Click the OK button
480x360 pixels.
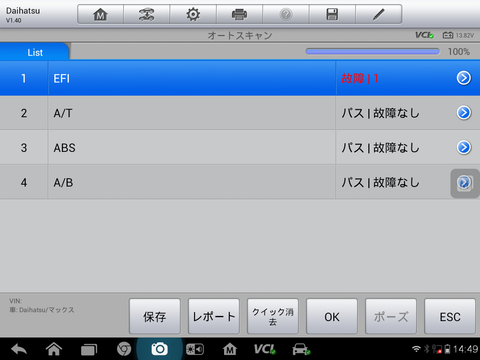click(332, 316)
